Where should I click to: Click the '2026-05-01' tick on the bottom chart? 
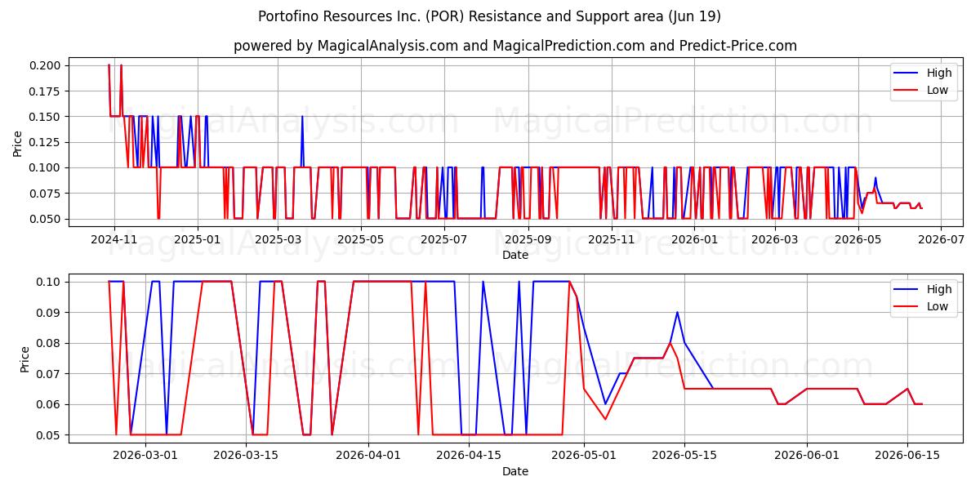pyautogui.click(x=583, y=456)
